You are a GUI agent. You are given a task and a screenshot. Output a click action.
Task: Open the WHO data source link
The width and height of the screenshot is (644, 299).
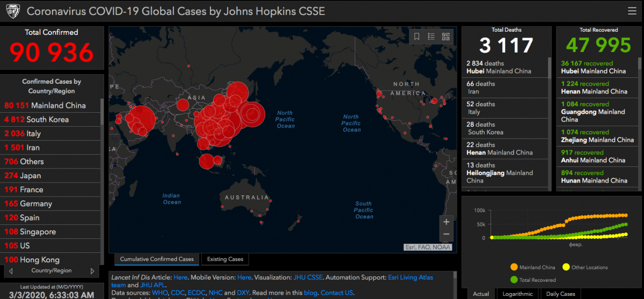[159, 293]
